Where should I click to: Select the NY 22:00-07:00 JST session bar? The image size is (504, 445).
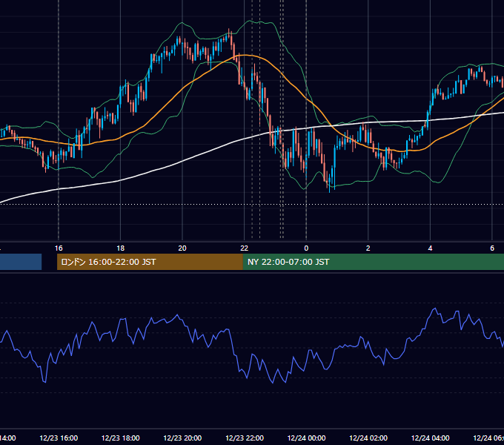[373, 262]
